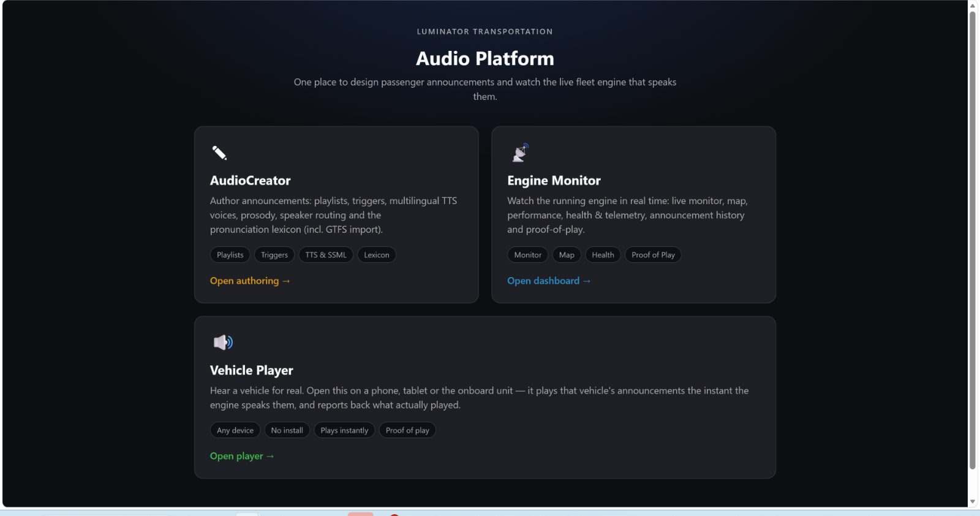Click the AudioCreator pencil icon
This screenshot has width=980, height=516.
tap(219, 153)
